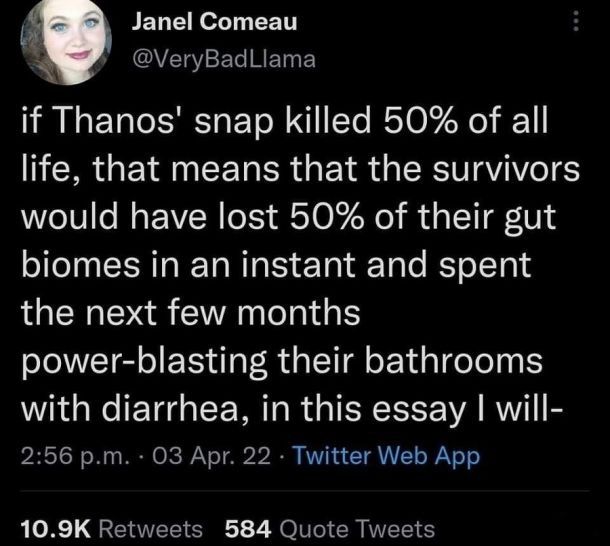Click the word bathrooms in tweet
Viewport: 610px width, 546px height.
tap(453, 360)
